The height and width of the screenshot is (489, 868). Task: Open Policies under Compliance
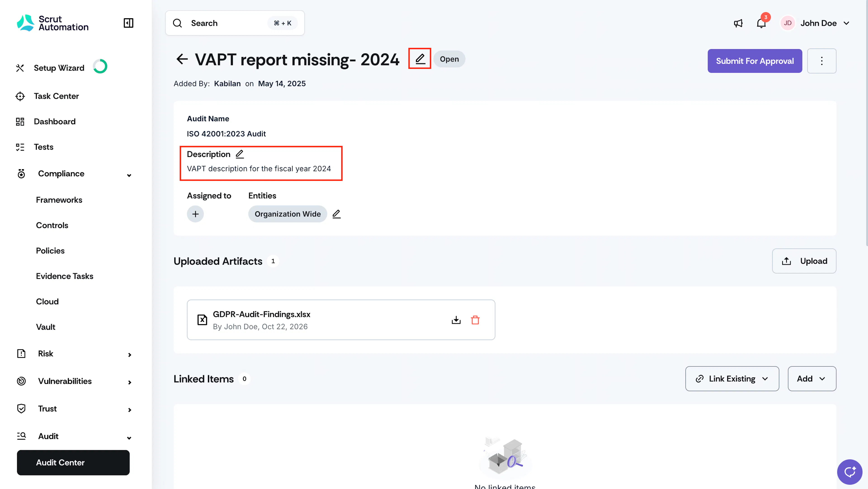point(50,251)
